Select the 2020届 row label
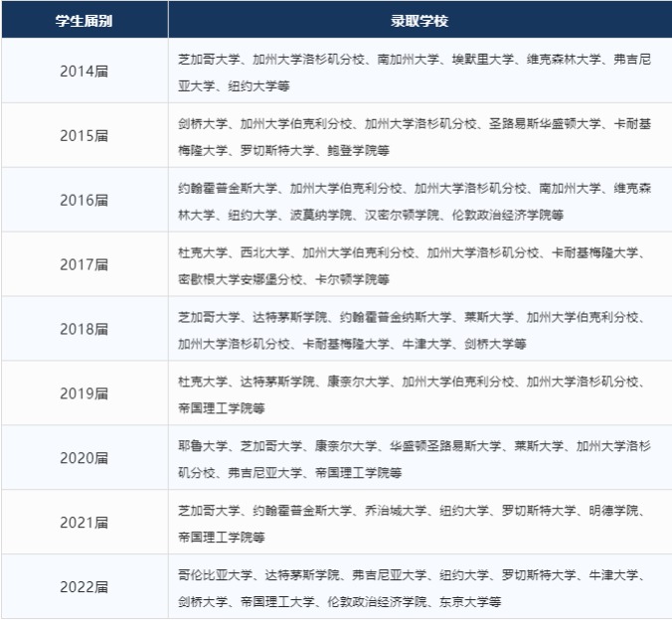The height and width of the screenshot is (623, 672). pyautogui.click(x=84, y=459)
